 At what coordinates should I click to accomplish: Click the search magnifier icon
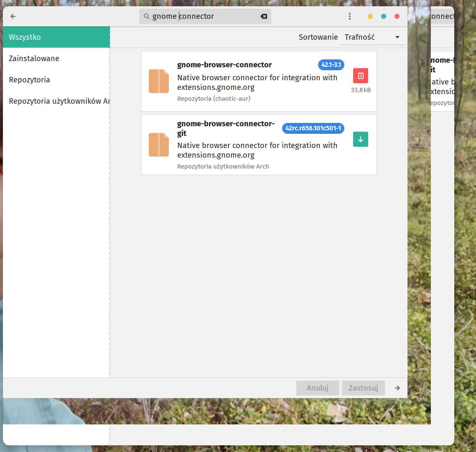(x=147, y=16)
